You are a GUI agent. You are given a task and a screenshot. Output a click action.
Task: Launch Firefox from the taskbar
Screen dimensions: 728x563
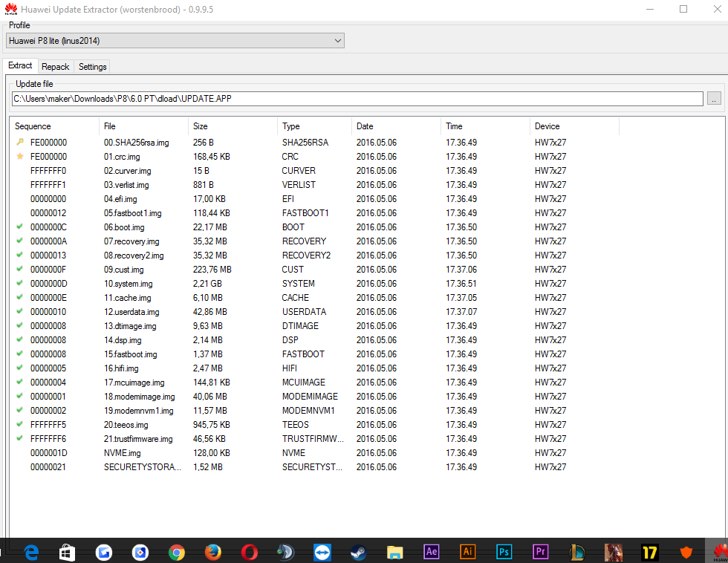(x=213, y=553)
